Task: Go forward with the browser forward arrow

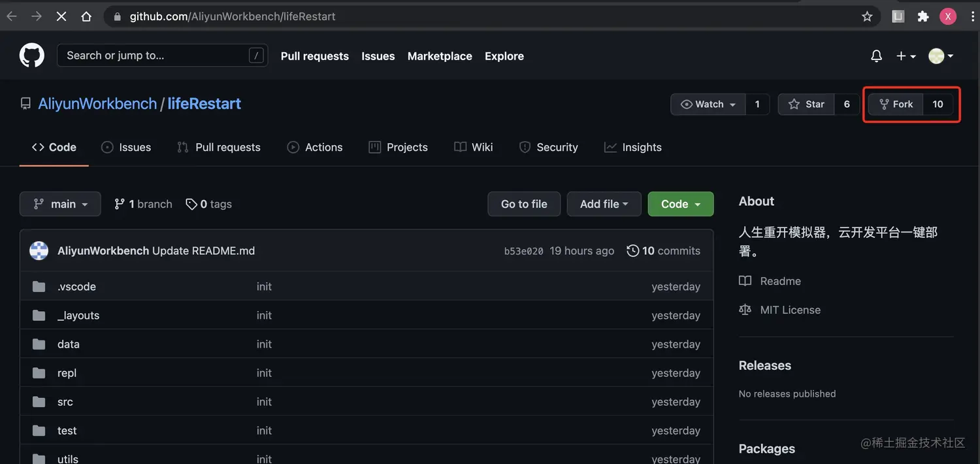Action: pos(37,16)
